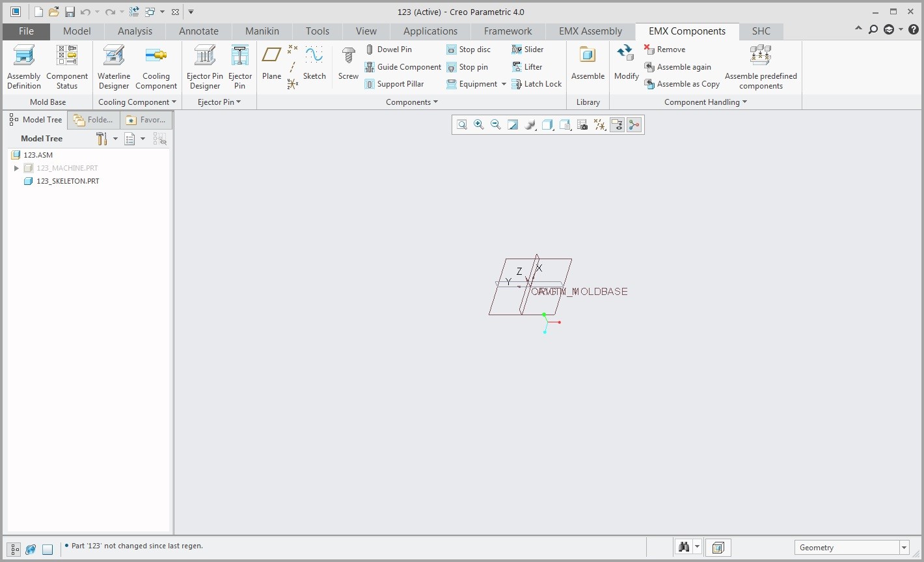Create a coordinate system from ribbon
Screen dimensions: 924x562
[293, 84]
